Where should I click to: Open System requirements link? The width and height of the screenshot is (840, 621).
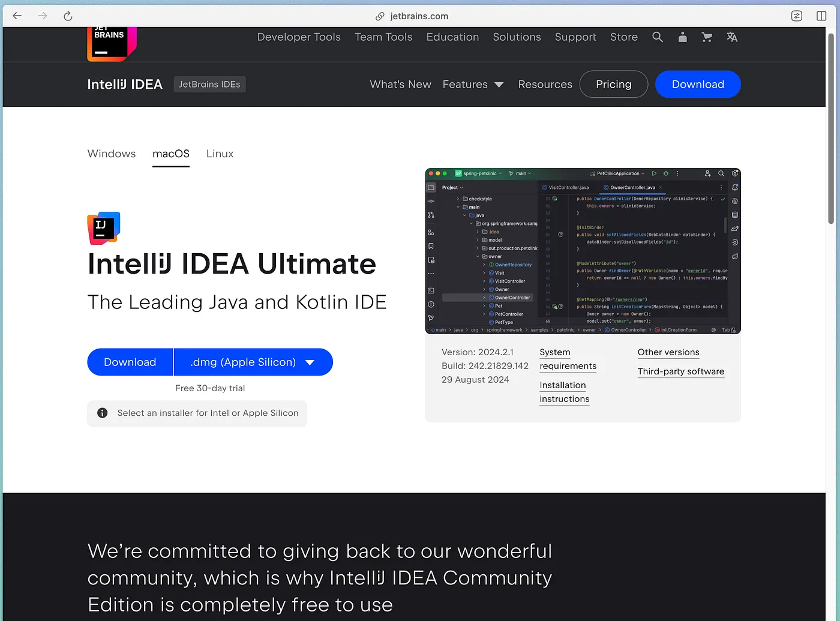(567, 359)
